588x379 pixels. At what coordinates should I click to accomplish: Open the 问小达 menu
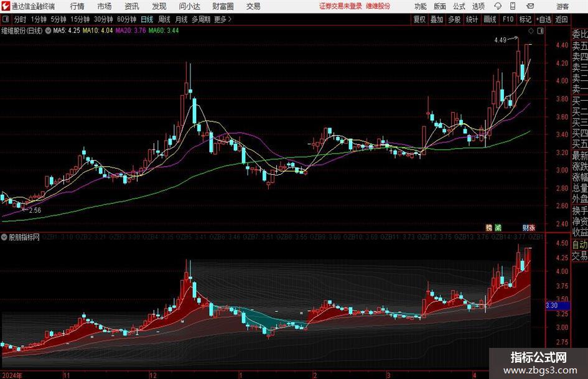[x=189, y=6]
